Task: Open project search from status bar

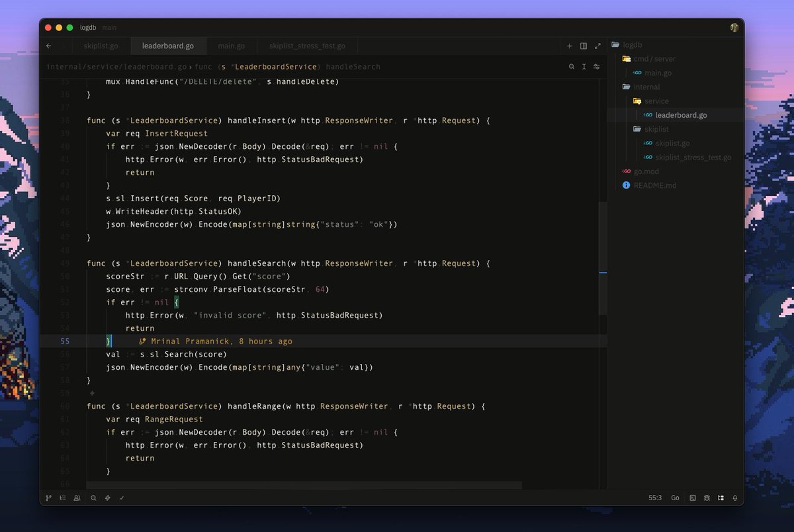Action: pyautogui.click(x=93, y=498)
